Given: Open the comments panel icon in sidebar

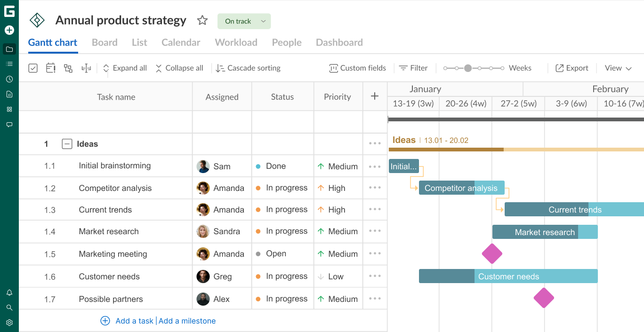Looking at the screenshot, I should pyautogui.click(x=9, y=124).
